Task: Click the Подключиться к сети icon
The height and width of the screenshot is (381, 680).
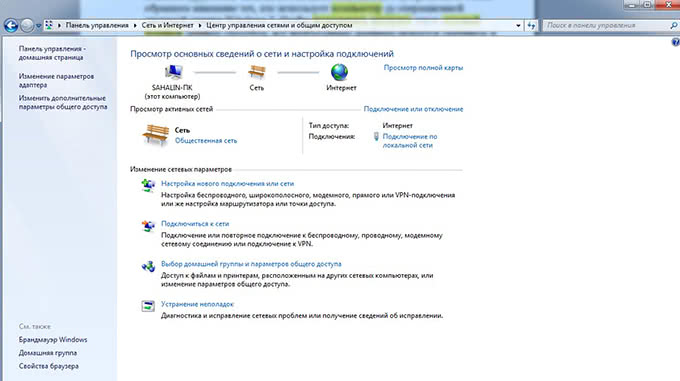Action: pos(148,226)
